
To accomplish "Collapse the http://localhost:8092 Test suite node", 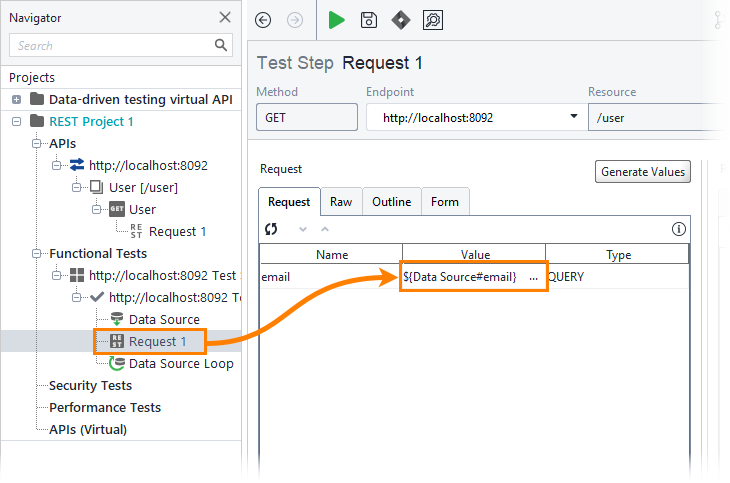I will pyautogui.click(x=56, y=275).
